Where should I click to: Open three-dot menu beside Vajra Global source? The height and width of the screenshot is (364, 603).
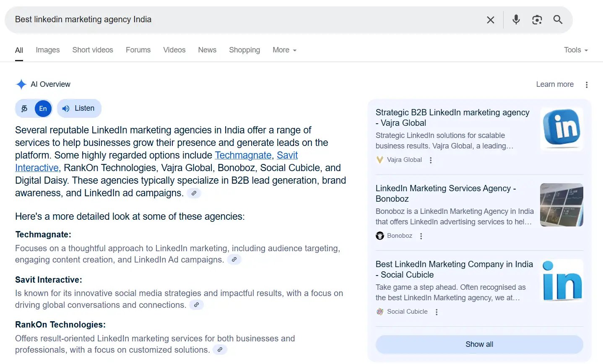(x=431, y=160)
